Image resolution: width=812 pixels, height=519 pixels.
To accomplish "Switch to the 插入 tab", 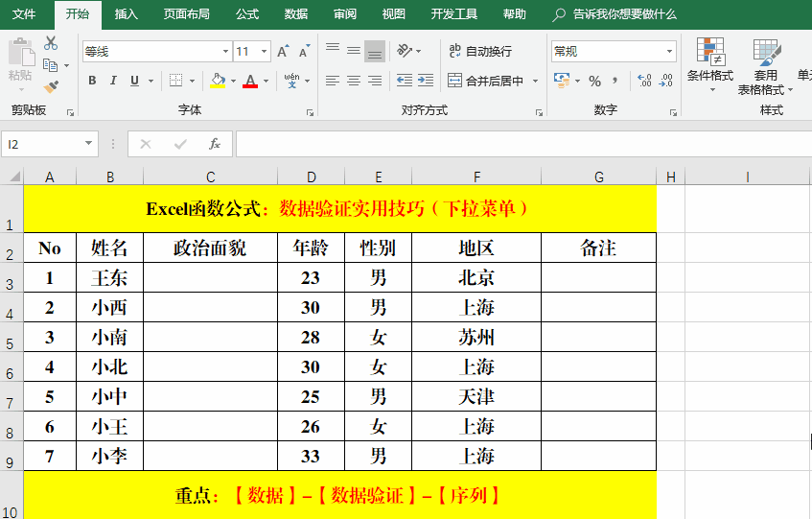I will tap(126, 14).
